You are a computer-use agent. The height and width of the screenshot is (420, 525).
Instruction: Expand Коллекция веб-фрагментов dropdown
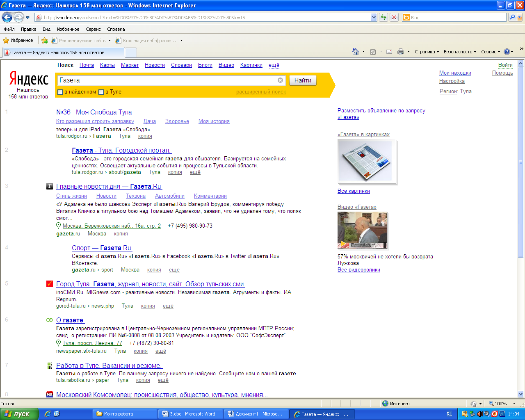[x=181, y=41]
